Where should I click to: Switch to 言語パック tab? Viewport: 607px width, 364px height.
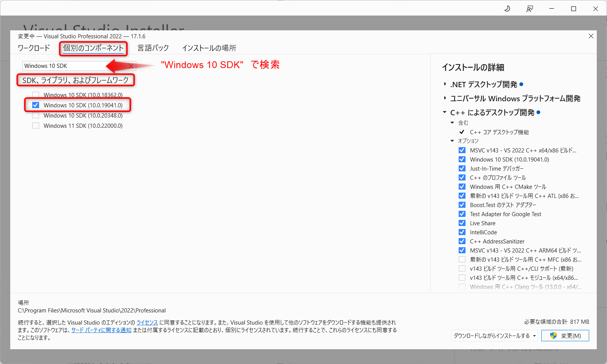[153, 48]
